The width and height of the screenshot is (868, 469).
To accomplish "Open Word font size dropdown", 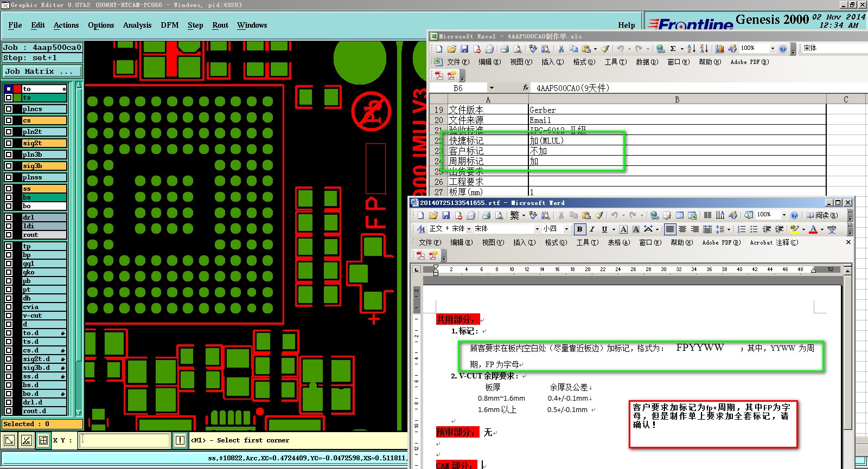I will coord(566,229).
